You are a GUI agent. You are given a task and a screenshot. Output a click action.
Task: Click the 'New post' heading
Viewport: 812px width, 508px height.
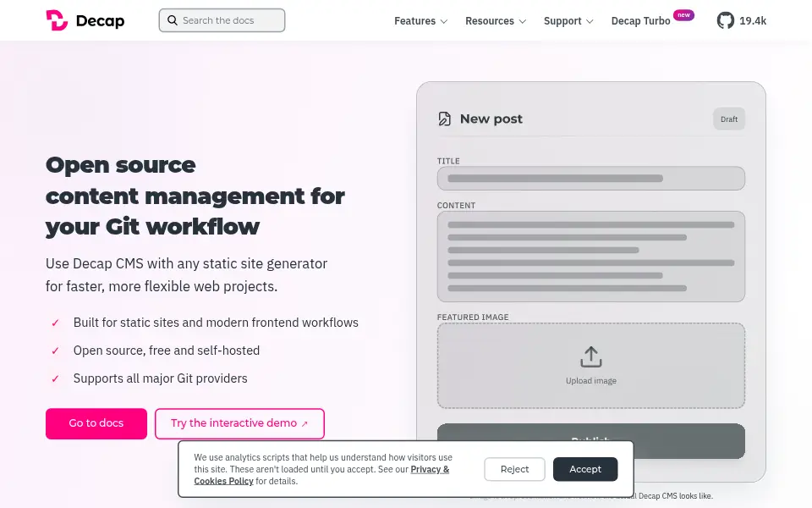491,119
